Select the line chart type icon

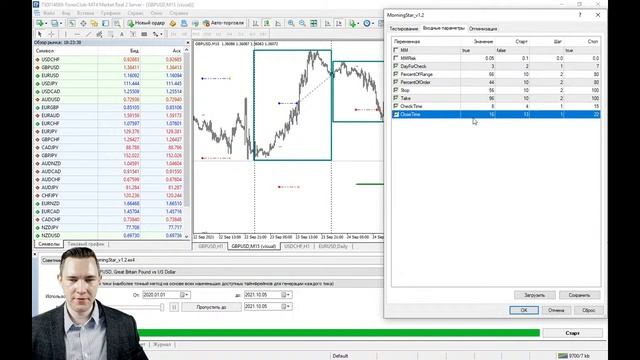pyautogui.click(x=278, y=23)
